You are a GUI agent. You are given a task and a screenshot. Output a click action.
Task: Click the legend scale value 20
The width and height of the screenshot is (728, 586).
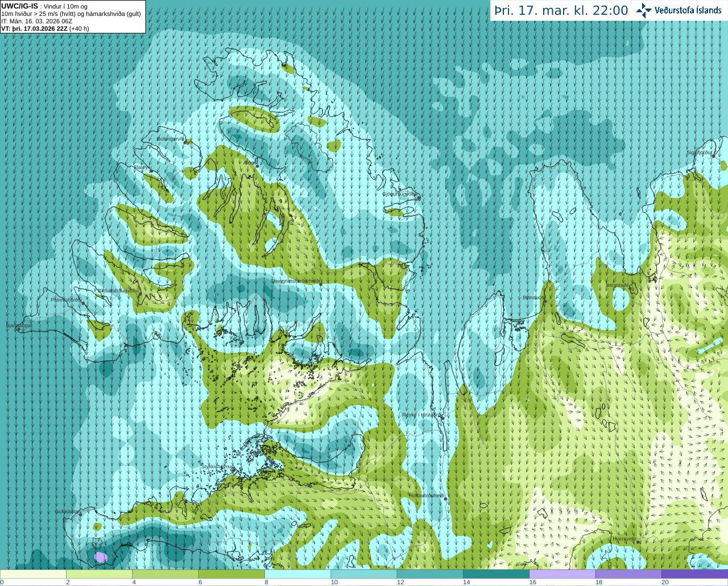(665, 582)
